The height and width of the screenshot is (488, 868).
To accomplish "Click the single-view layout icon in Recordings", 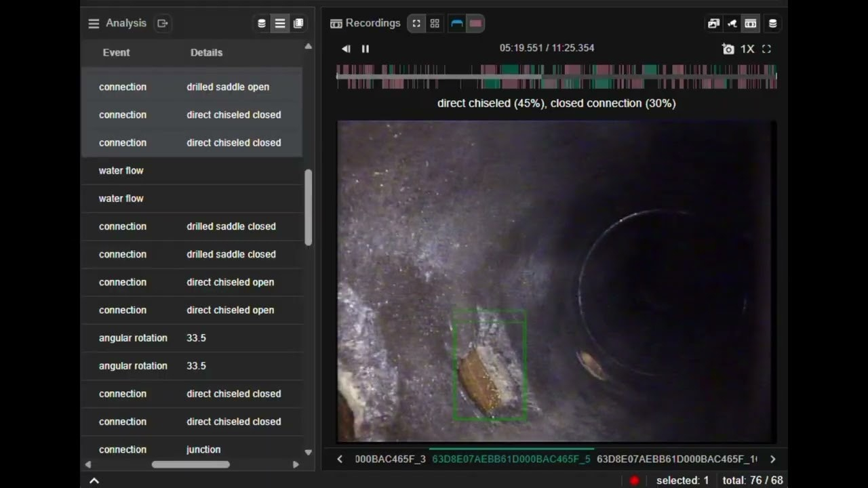I will (x=416, y=24).
